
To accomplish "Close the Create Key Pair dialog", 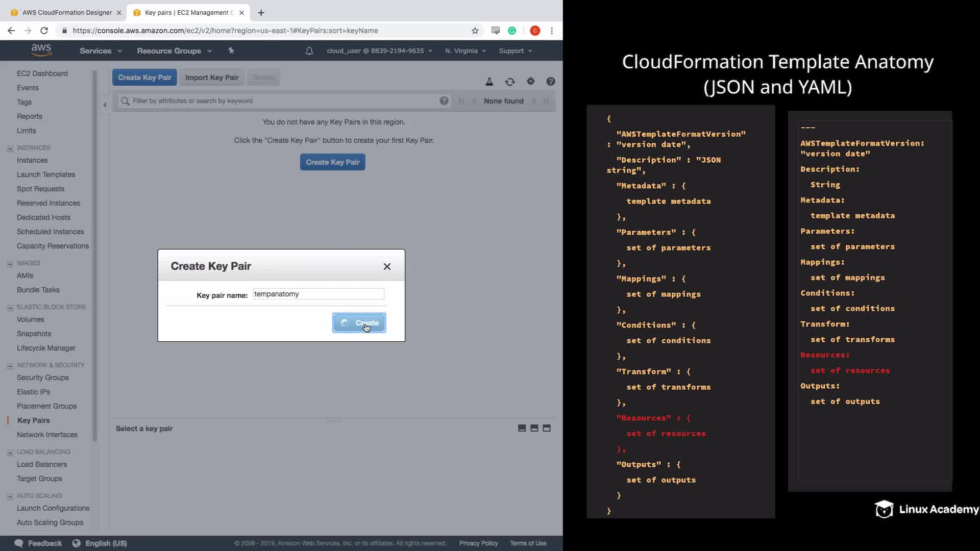I will pos(387,266).
